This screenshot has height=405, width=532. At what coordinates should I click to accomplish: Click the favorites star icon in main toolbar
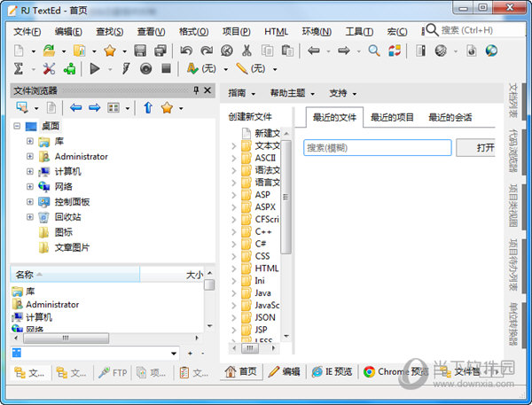tap(110, 51)
